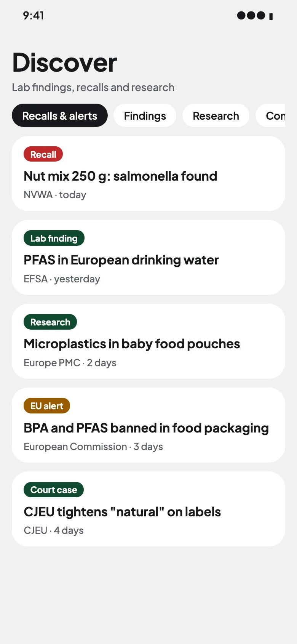
Task: Tap the Europe PMC · 2 days source line
Action: [70, 363]
